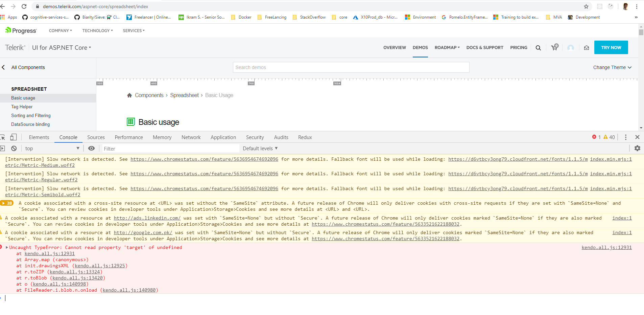Focus the console Filter field

[170, 149]
